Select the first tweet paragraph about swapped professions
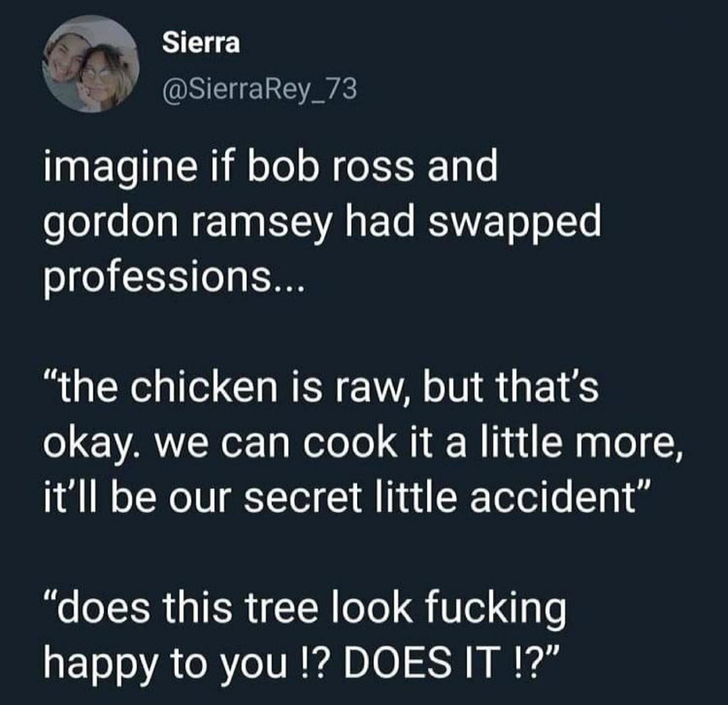728x705 pixels. [x=323, y=222]
